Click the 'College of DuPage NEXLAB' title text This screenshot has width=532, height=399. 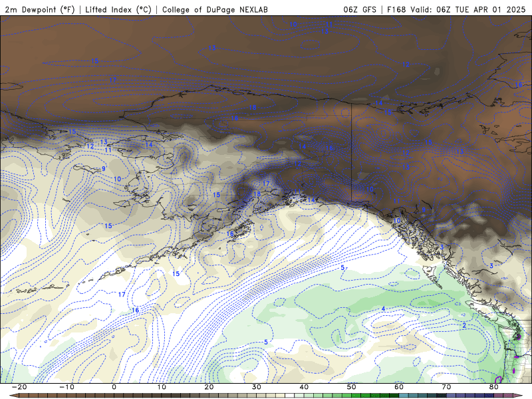click(215, 9)
